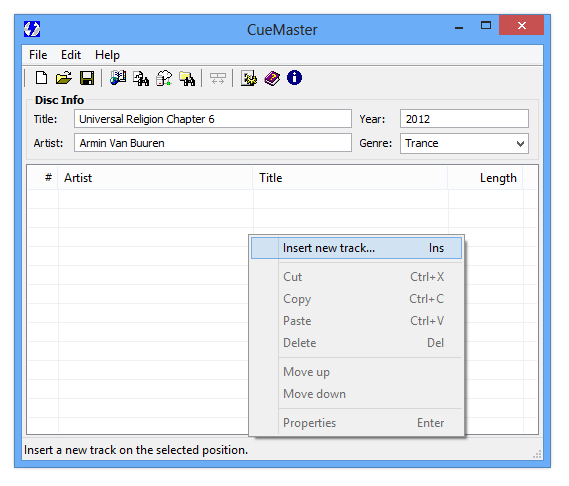Open settings via the gears icon

pos(249,78)
